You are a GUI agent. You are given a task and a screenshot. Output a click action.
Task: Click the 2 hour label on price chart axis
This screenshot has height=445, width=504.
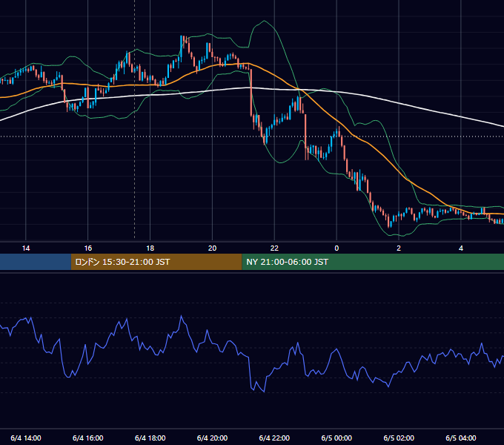(399, 248)
